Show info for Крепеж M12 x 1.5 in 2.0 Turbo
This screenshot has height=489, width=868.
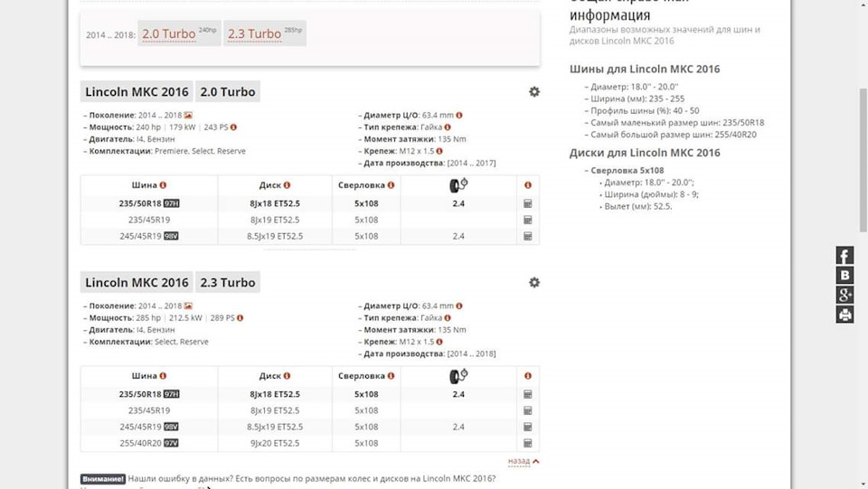pyautogui.click(x=439, y=151)
